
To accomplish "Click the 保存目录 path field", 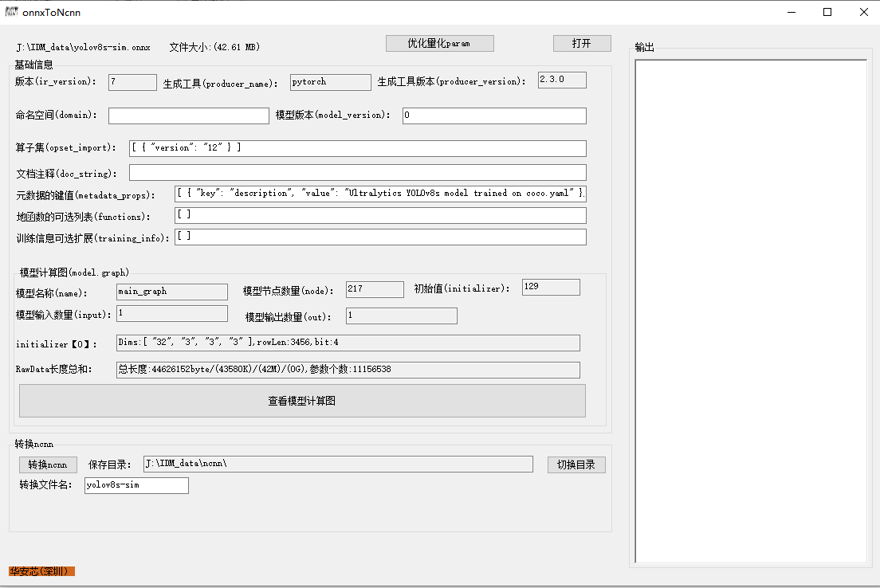I will tap(338, 464).
